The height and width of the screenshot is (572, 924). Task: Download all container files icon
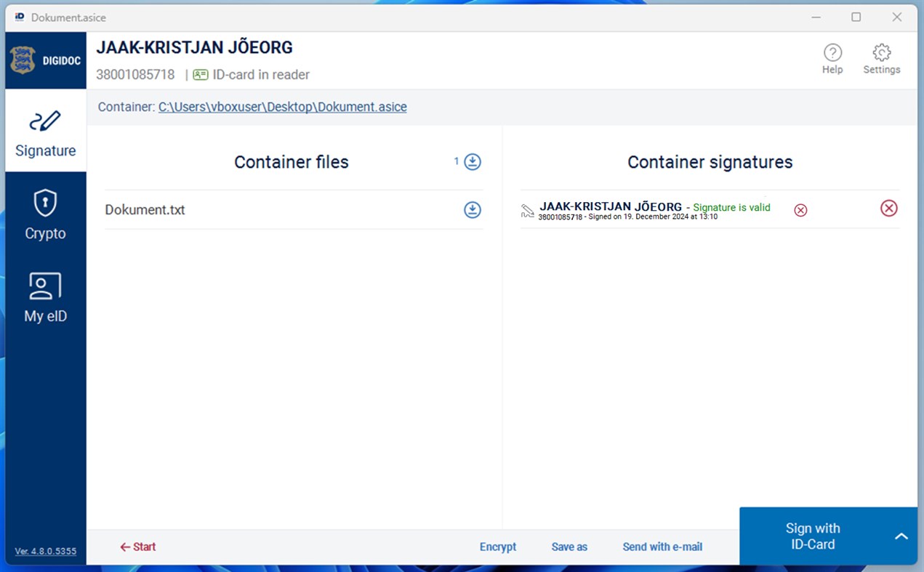tap(473, 161)
